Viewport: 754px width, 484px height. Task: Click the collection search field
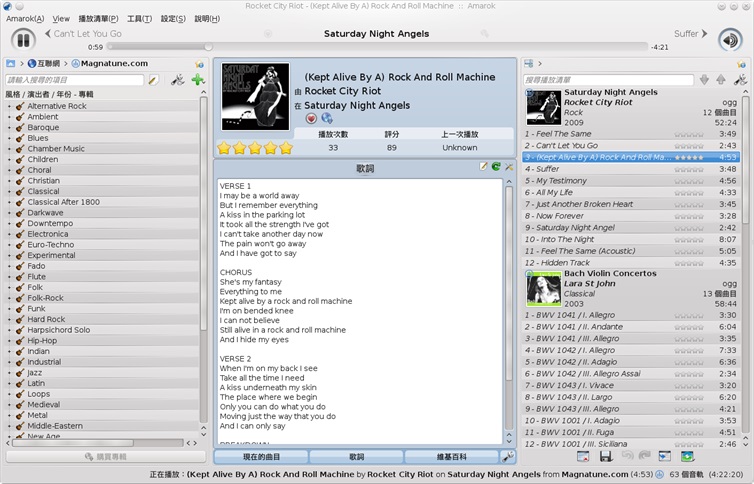pyautogui.click(x=75, y=80)
